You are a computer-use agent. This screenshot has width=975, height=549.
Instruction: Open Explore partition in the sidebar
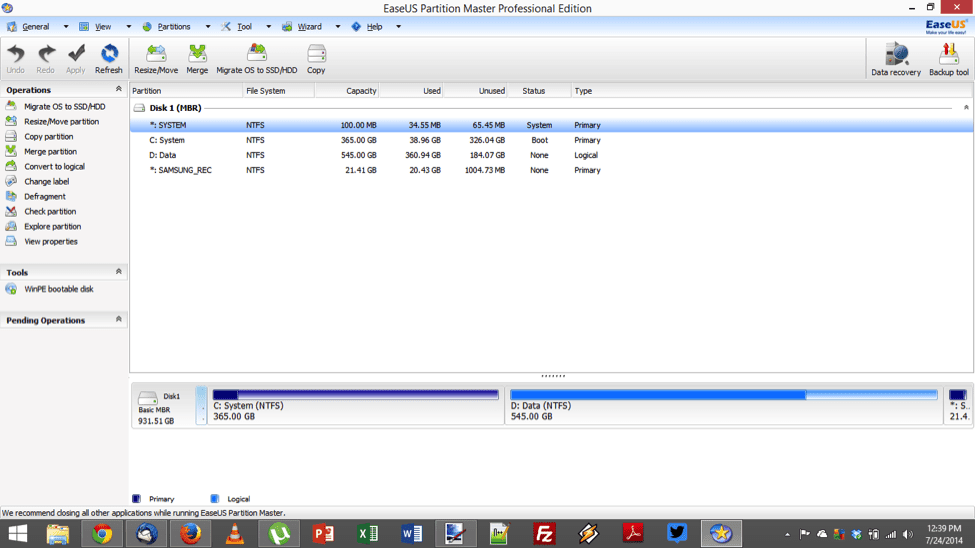52,226
